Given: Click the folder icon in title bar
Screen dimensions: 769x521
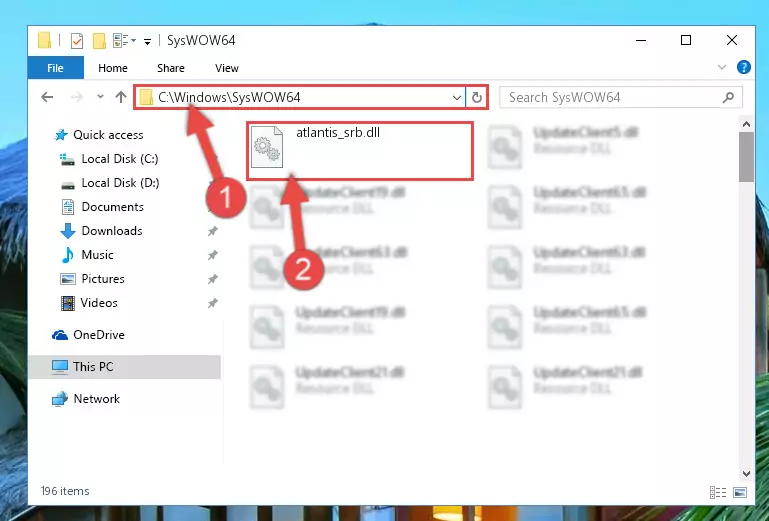Looking at the screenshot, I should pos(44,40).
